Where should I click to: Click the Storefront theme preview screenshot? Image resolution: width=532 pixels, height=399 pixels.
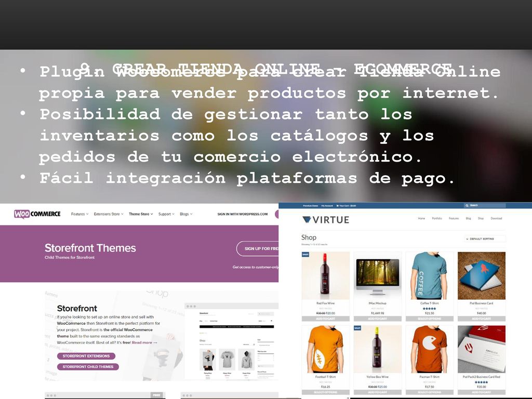[231, 342]
